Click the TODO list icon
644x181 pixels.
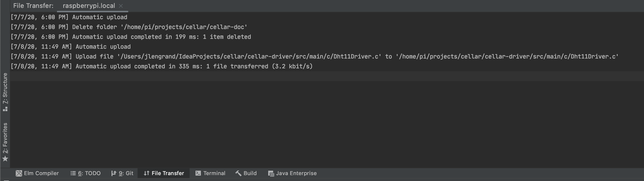pyautogui.click(x=73, y=173)
